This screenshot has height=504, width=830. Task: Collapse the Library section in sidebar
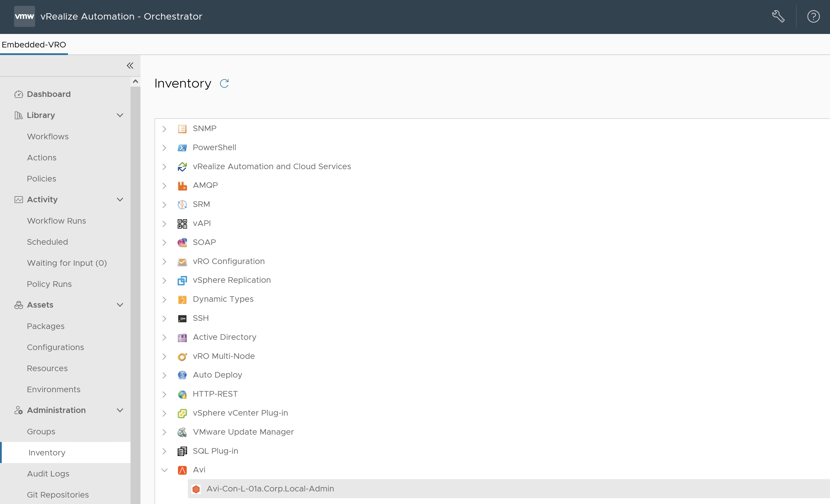pos(120,115)
